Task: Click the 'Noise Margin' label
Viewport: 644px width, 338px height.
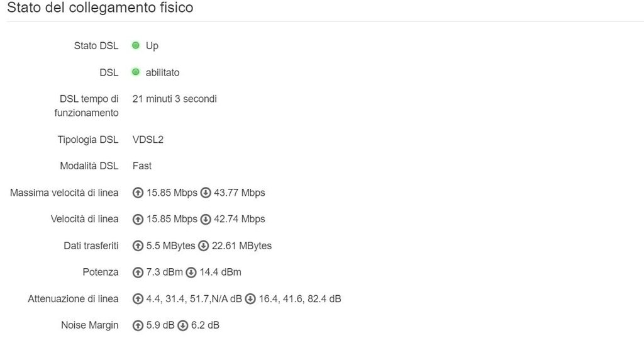Action: pyautogui.click(x=89, y=325)
